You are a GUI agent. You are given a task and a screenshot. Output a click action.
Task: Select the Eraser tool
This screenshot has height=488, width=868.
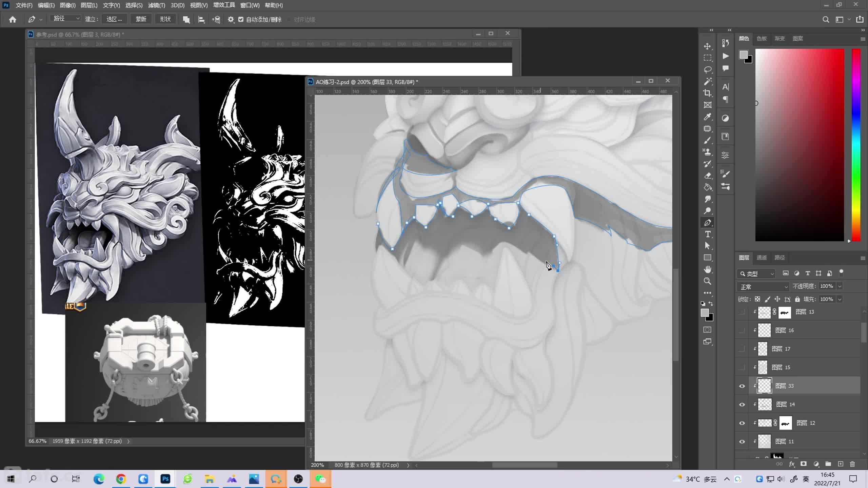click(707, 176)
